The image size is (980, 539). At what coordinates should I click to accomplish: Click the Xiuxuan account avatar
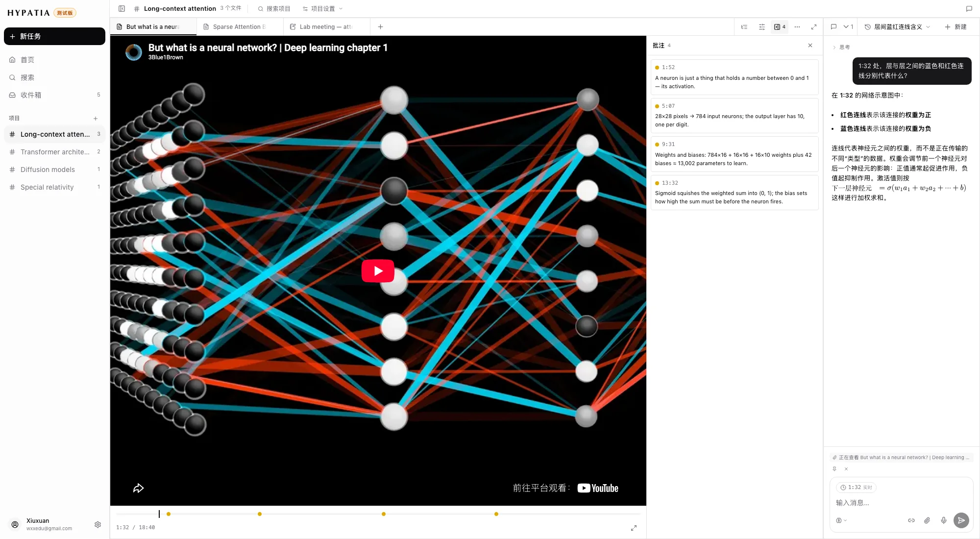coord(15,524)
